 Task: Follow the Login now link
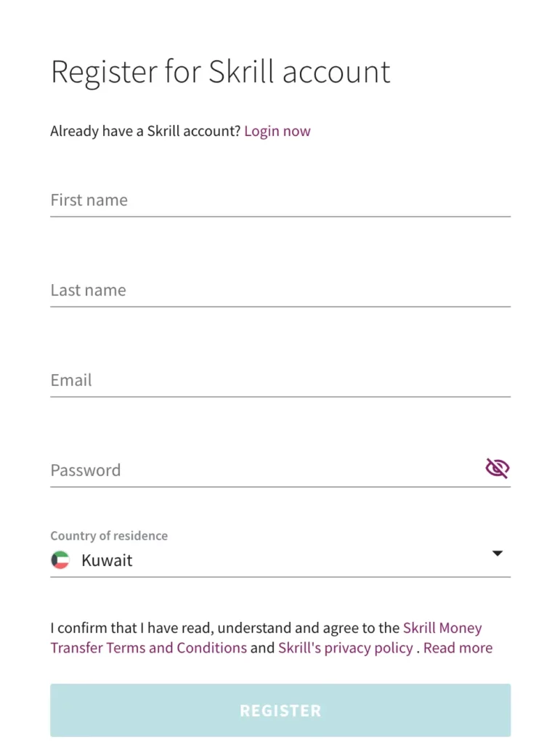tap(277, 132)
